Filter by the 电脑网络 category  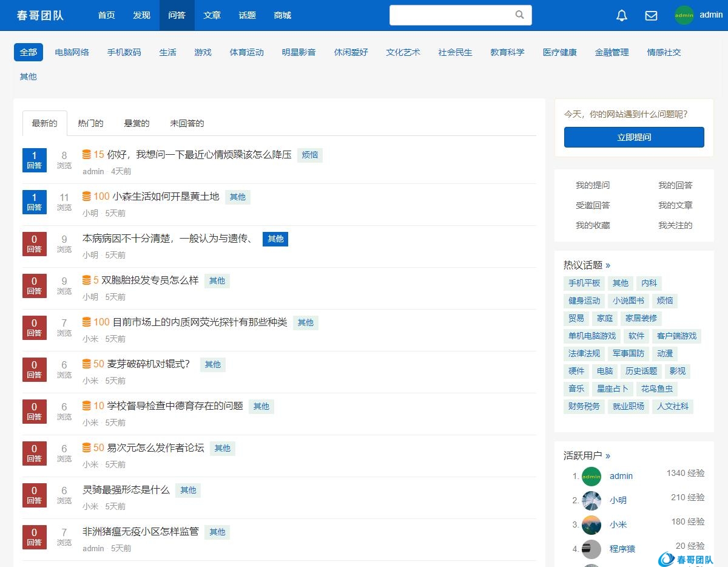click(x=72, y=52)
